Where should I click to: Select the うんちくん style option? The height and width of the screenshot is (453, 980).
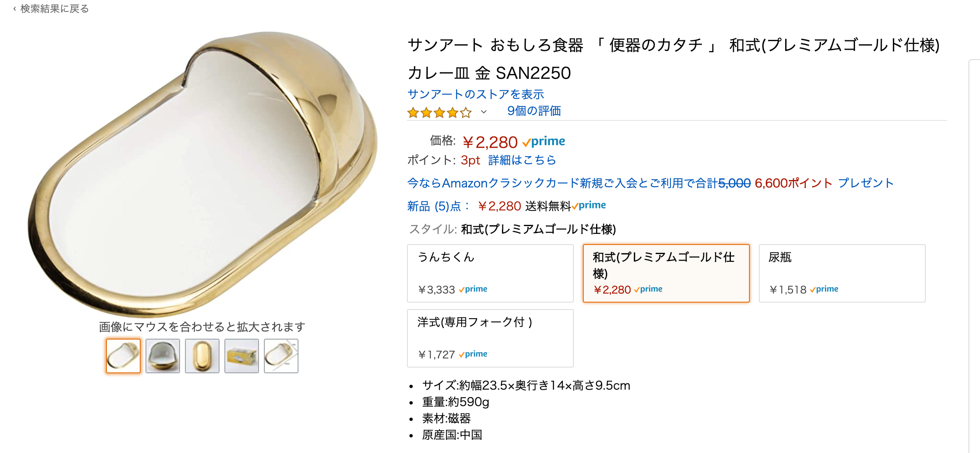490,273
